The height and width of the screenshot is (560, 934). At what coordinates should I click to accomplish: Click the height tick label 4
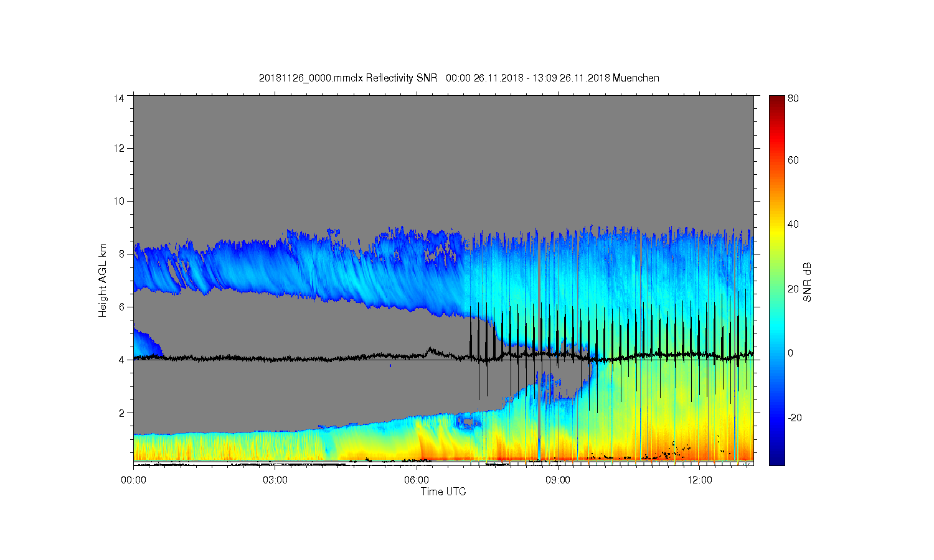click(122, 360)
